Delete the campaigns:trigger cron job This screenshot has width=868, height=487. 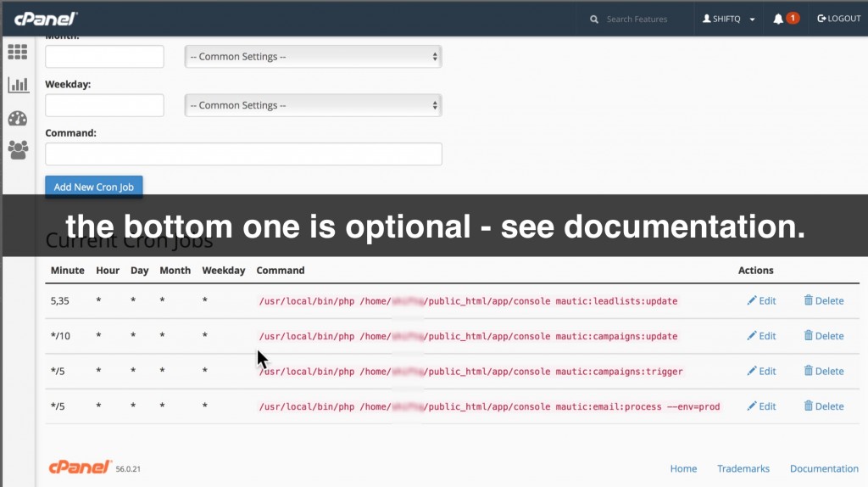(x=824, y=372)
